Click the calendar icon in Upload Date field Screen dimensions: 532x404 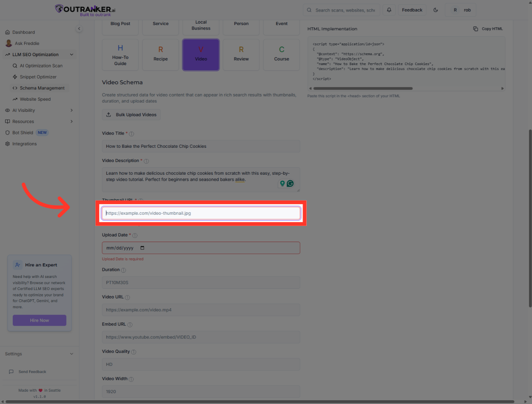click(142, 248)
